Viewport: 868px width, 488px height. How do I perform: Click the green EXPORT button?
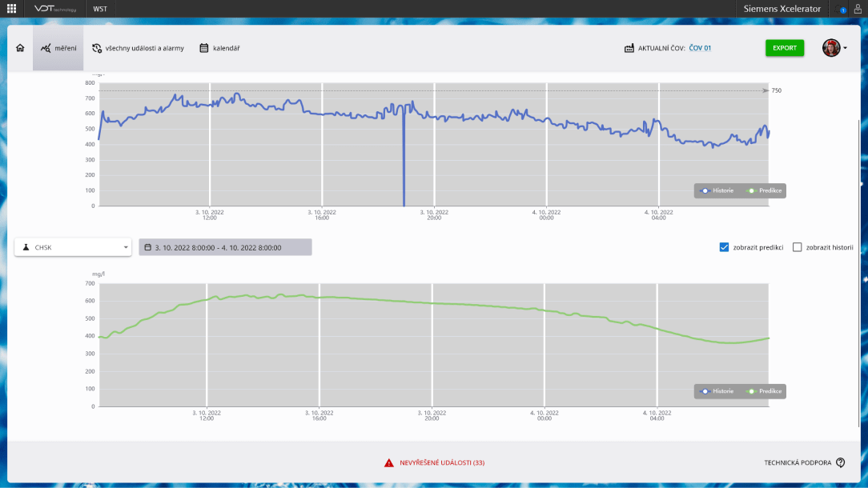tap(784, 48)
